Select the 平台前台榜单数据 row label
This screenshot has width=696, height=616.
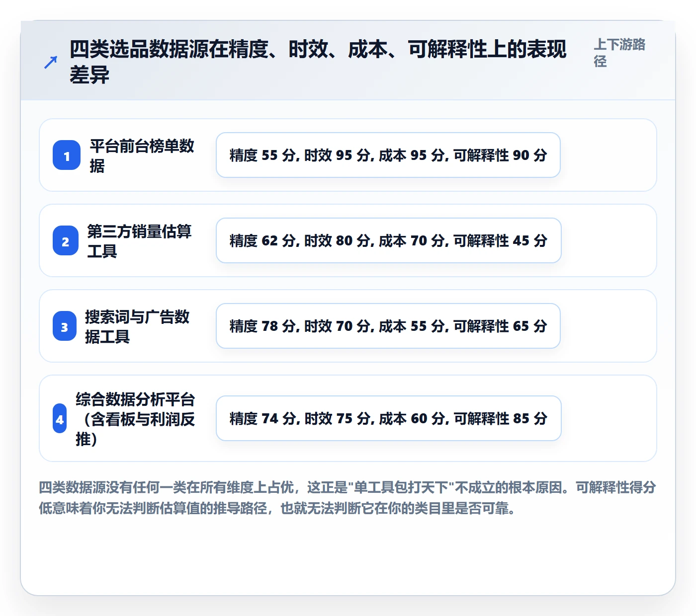(x=142, y=155)
